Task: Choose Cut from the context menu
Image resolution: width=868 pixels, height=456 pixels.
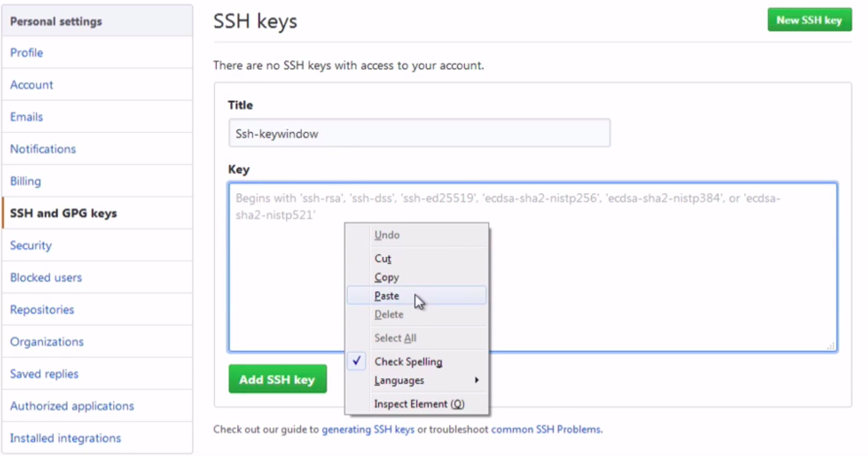Action: point(383,259)
